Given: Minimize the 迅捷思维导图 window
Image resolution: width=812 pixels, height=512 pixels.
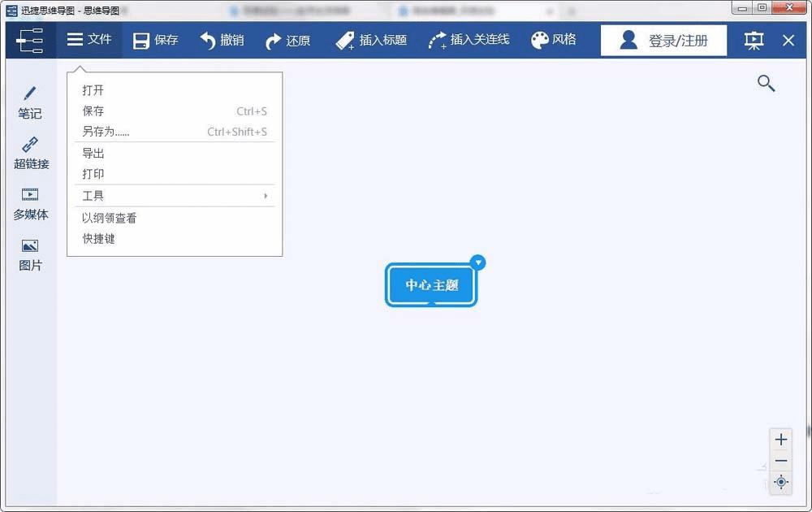Looking at the screenshot, I should tap(742, 8).
